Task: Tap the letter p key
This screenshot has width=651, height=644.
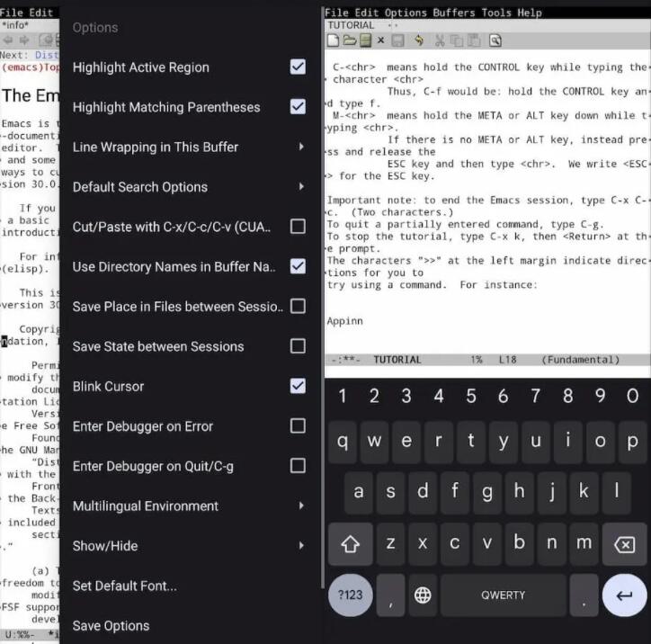Action: point(632,442)
